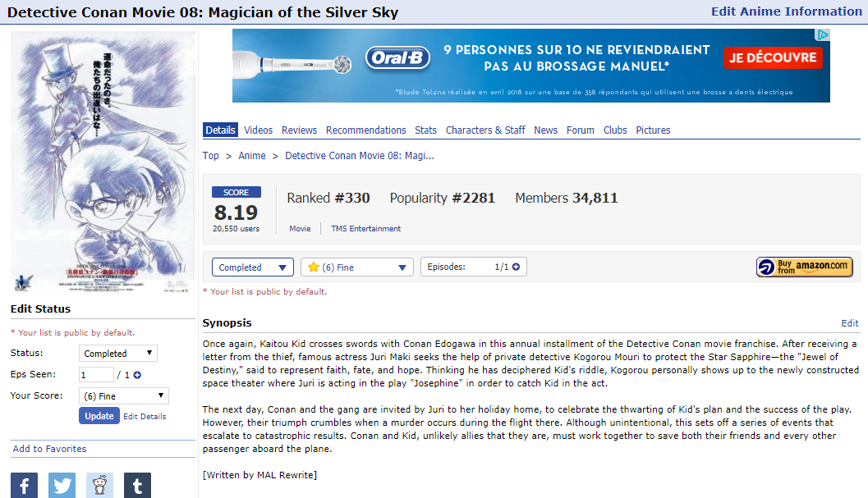
Task: Expand the (6) Fine star rating dropdown
Action: click(x=357, y=267)
